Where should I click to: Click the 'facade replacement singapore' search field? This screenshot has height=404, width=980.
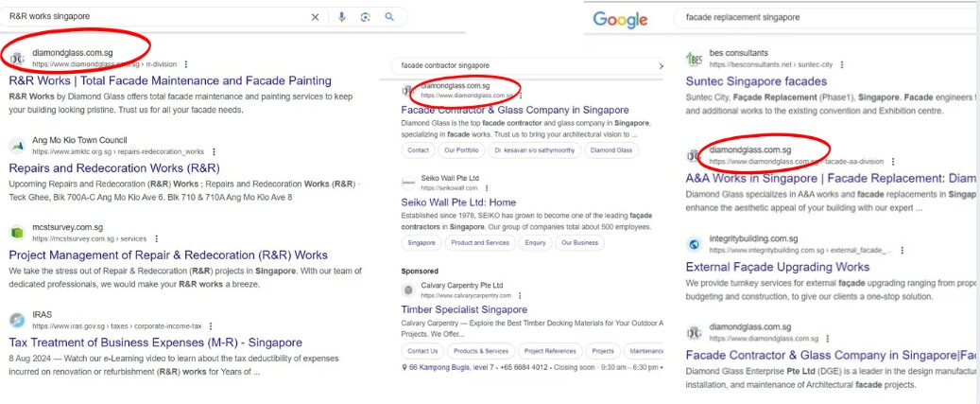click(x=813, y=17)
